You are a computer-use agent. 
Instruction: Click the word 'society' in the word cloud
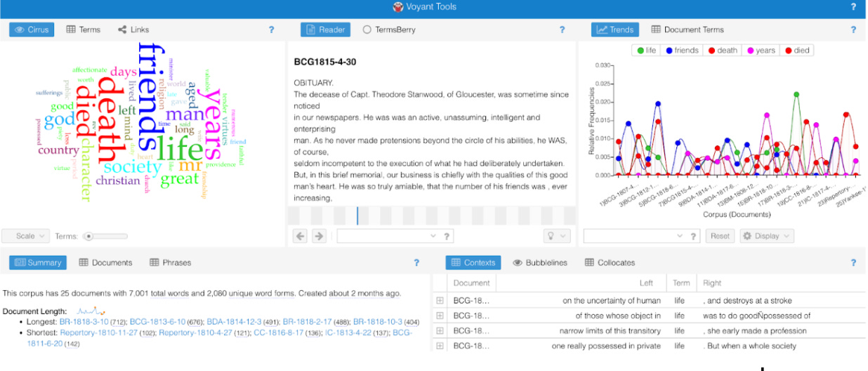133,167
